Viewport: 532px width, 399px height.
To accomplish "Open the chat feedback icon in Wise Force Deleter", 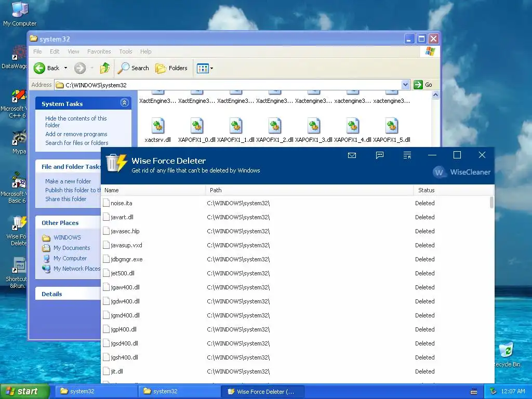I will [x=380, y=155].
